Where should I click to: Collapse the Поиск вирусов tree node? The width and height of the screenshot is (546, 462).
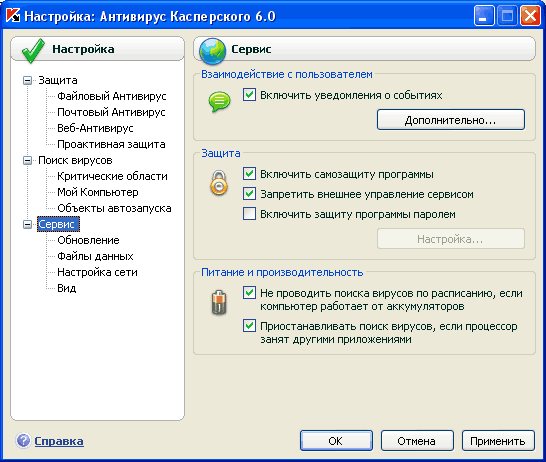27,160
